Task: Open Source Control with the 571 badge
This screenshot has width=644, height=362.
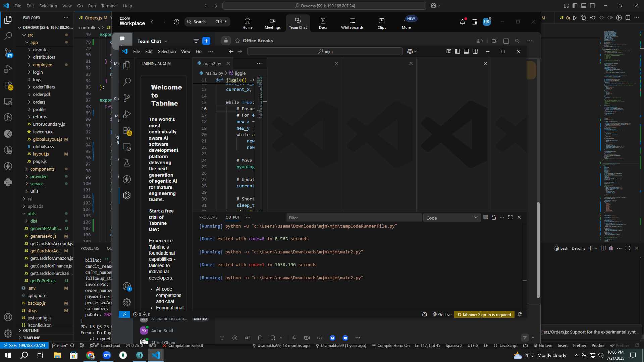Action: click(x=8, y=52)
